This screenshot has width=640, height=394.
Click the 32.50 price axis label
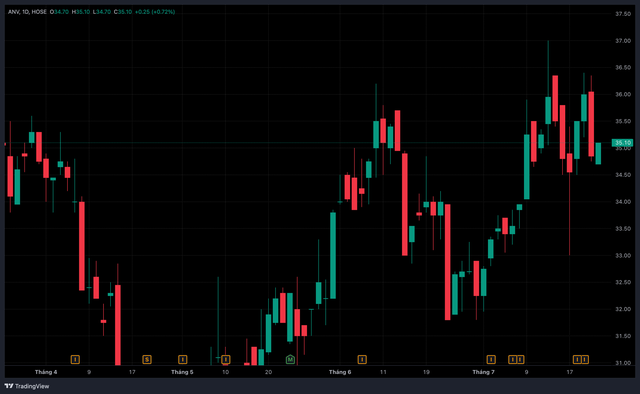click(623, 282)
